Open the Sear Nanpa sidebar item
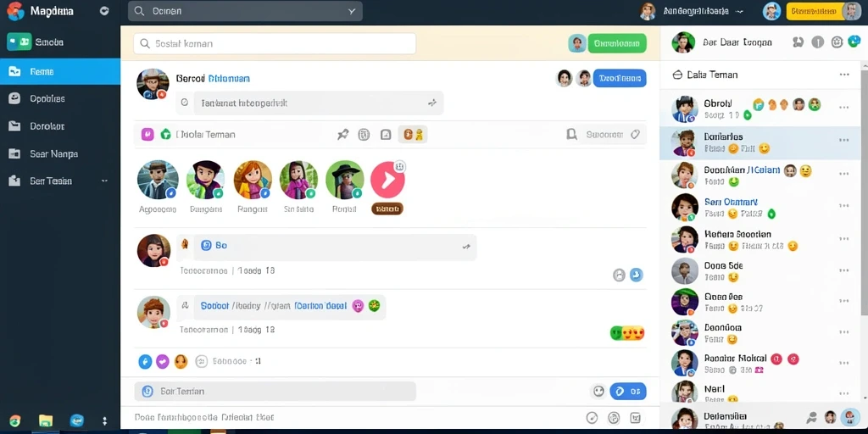 pos(60,154)
